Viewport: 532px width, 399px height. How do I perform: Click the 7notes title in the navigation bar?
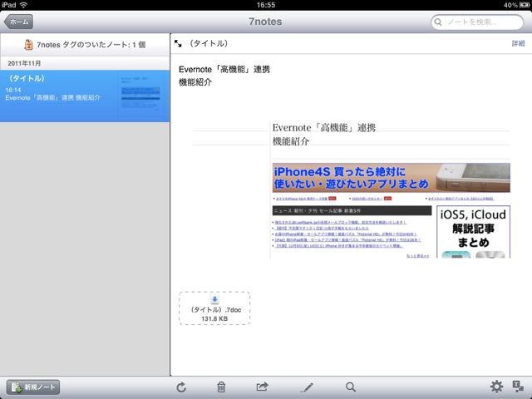(265, 22)
